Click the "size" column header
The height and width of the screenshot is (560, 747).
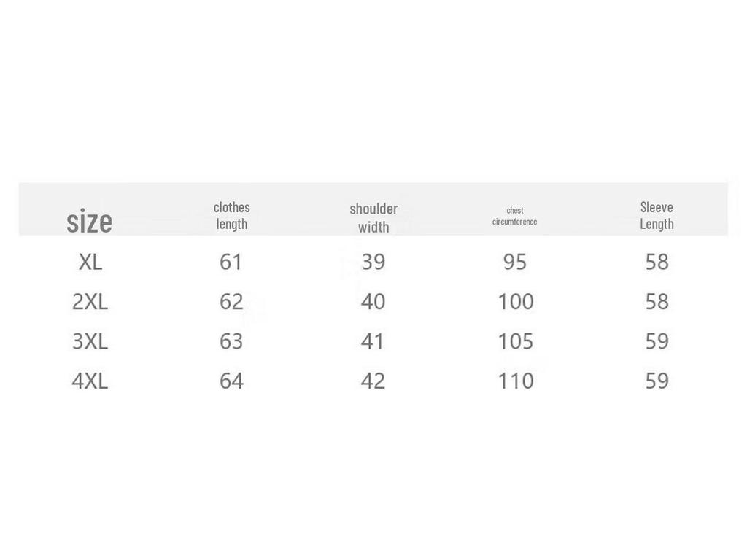click(89, 221)
